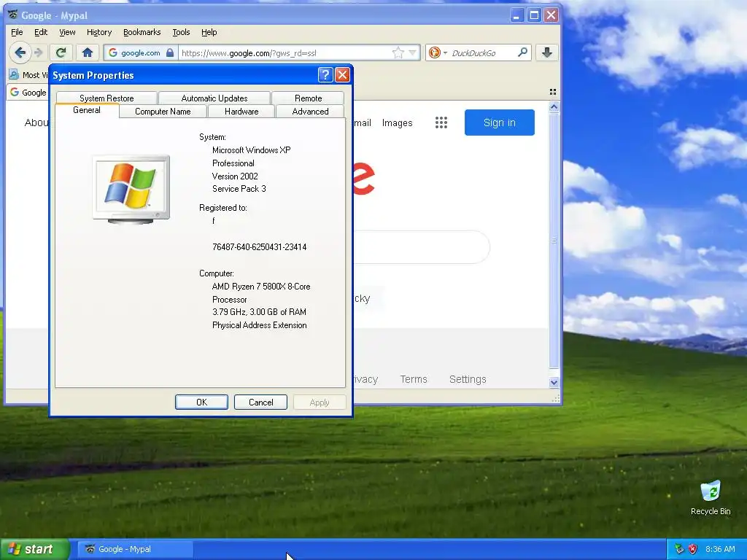747x560 pixels.
Task: Click the 'Physical Address Extension' text
Action: pos(259,325)
